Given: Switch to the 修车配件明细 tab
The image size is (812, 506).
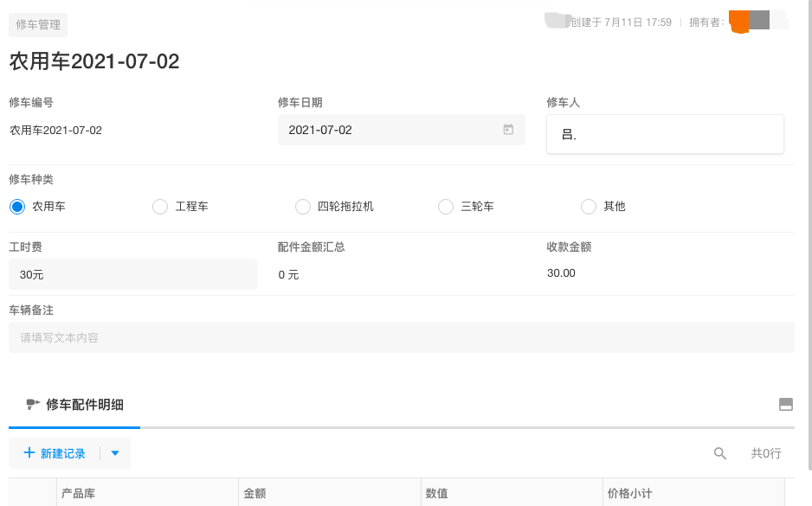Looking at the screenshot, I should [84, 404].
